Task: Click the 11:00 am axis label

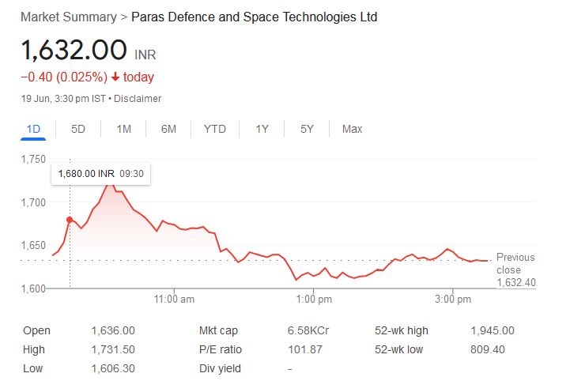Action: [175, 300]
